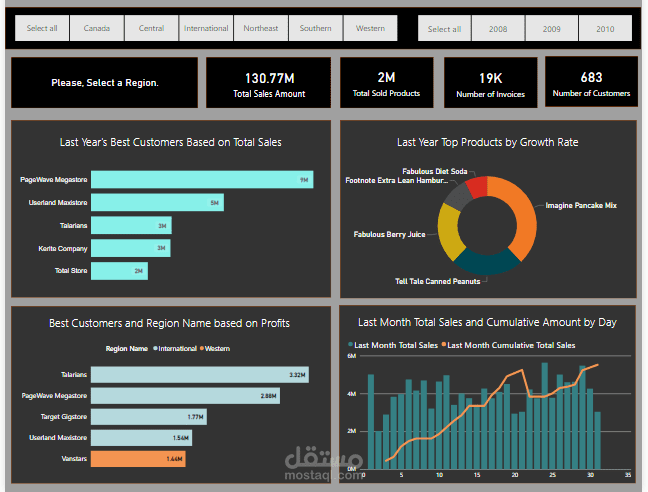
Task: Select Kerite Company sales bar
Action: 131,248
